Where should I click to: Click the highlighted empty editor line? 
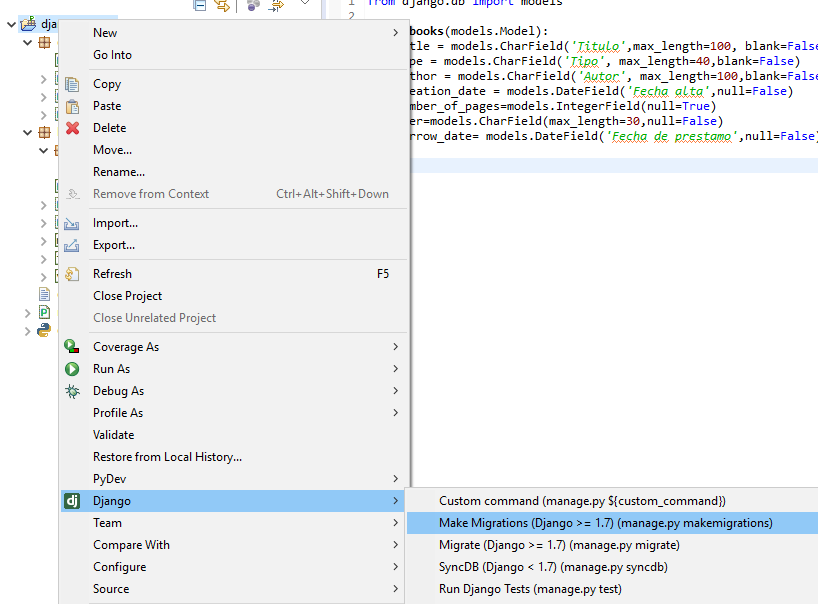614,166
